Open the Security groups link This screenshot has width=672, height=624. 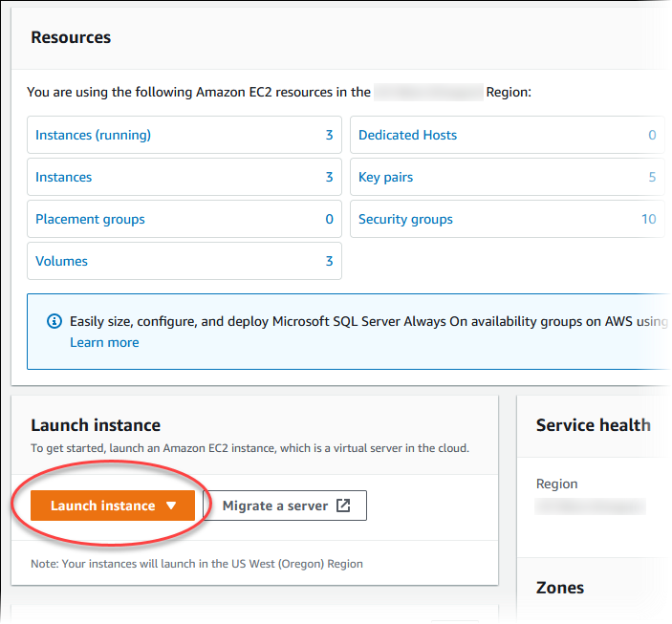(x=405, y=219)
